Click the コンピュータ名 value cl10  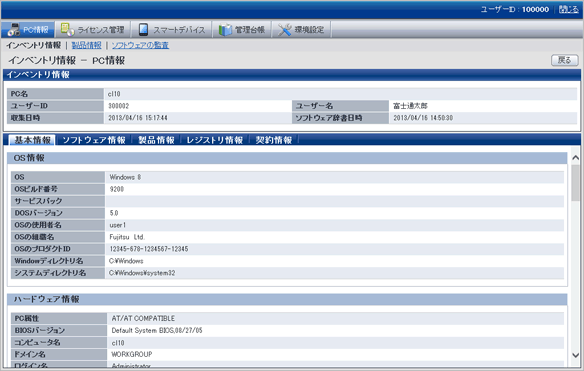pos(118,342)
